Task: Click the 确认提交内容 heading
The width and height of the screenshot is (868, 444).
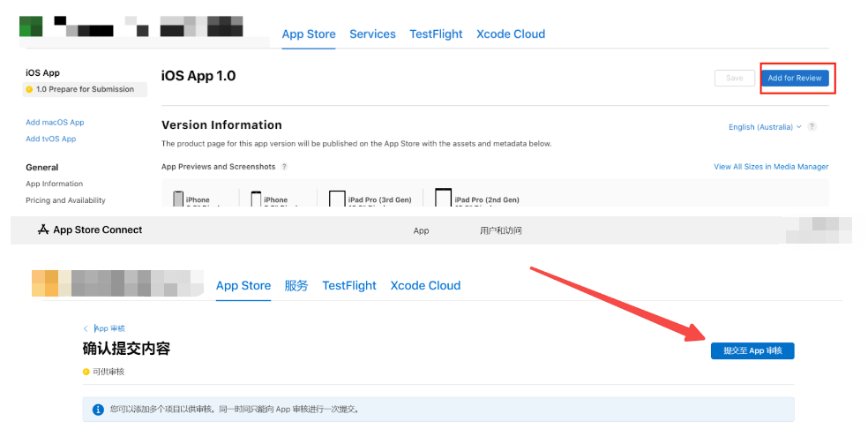Action: [126, 349]
